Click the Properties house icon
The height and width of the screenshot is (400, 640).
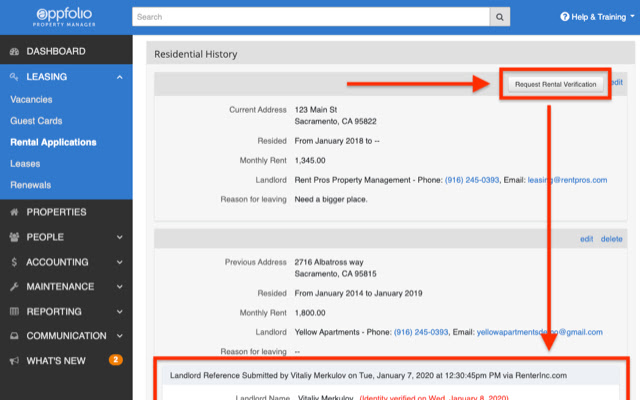point(14,212)
